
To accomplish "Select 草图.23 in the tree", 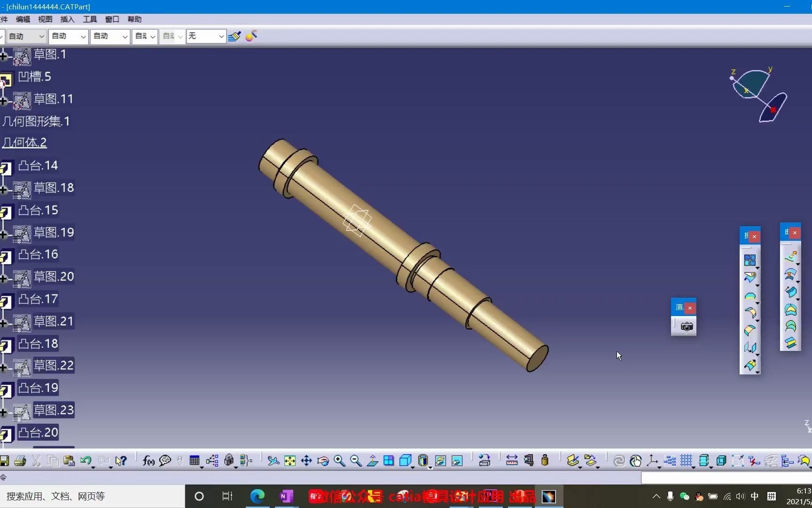I will [x=54, y=410].
